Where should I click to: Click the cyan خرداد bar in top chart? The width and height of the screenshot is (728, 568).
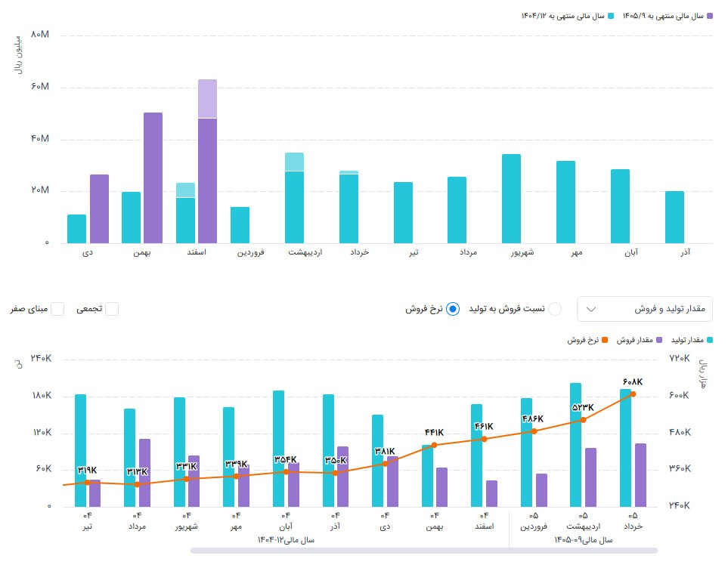[x=349, y=208]
